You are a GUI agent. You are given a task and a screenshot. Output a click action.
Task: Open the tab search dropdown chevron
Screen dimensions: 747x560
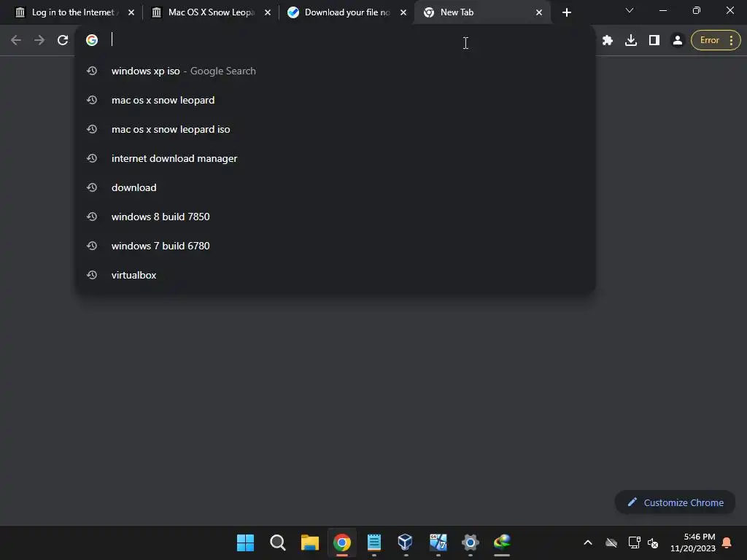tap(630, 10)
